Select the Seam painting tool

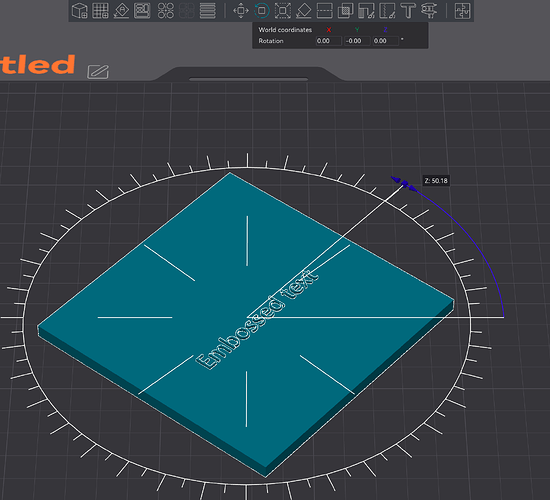tap(387, 11)
